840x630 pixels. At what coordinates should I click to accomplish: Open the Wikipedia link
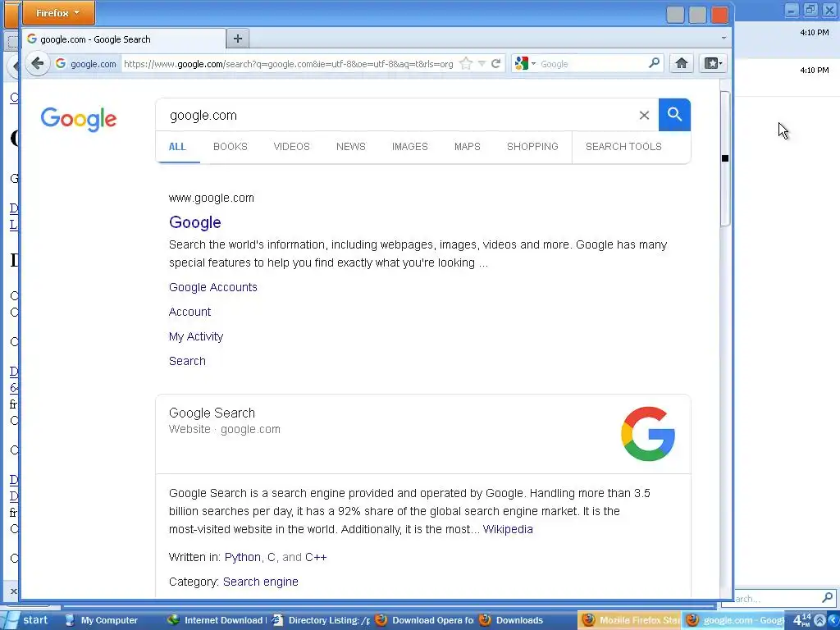(x=508, y=529)
